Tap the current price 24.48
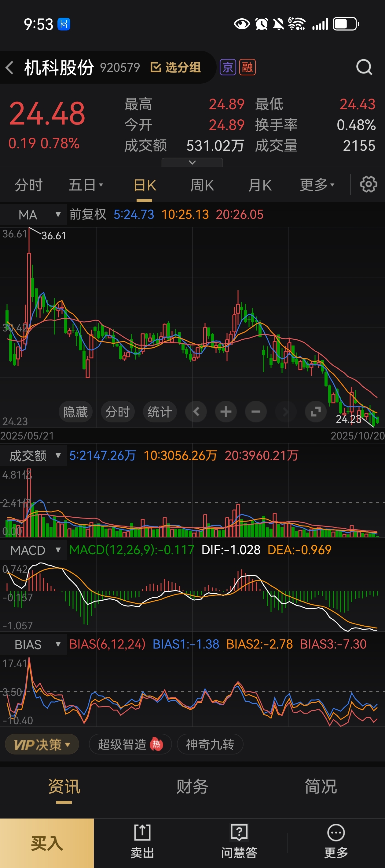 (47, 114)
